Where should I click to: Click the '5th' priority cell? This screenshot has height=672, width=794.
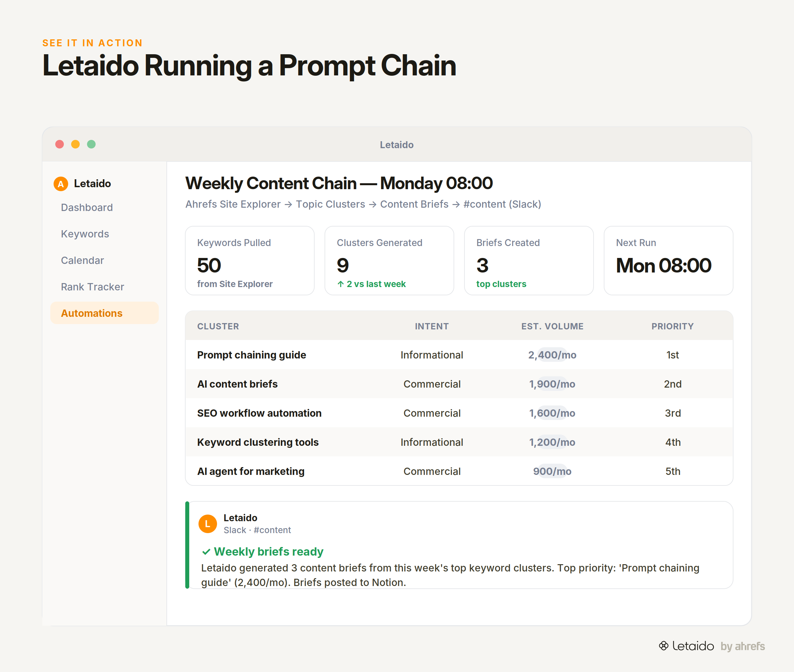point(673,472)
